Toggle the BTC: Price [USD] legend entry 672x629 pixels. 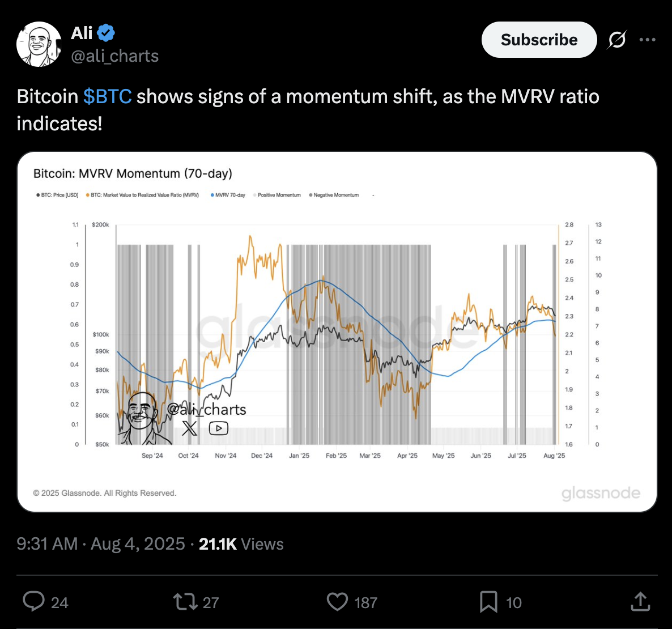[57, 195]
